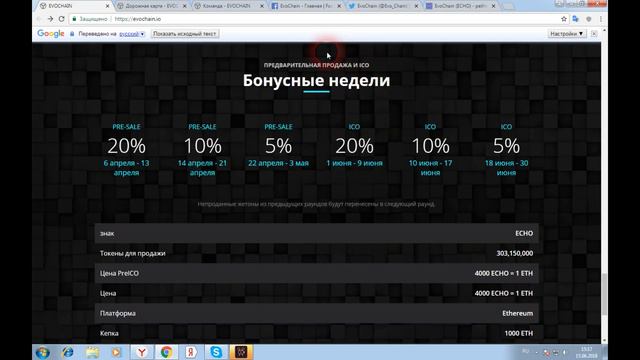Image resolution: width=640 pixels, height=360 pixels.
Task: Launch Internet Explorer from the taskbar
Action: 68,352
